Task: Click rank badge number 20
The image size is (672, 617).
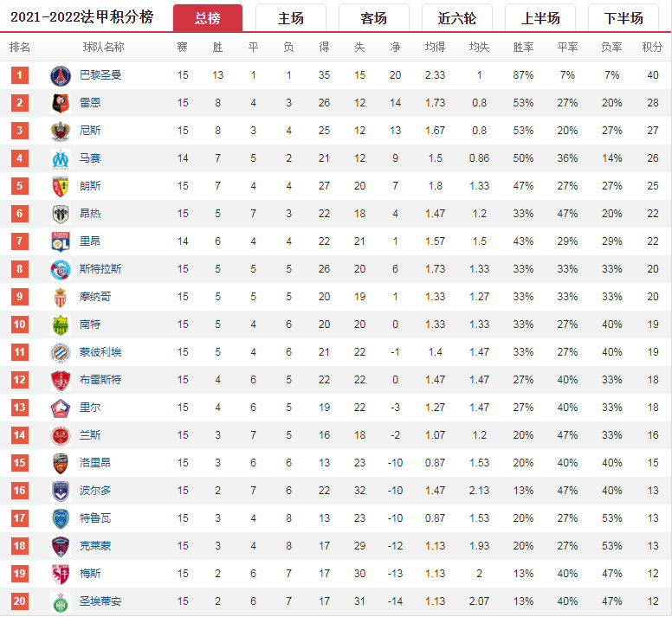Action: [20, 601]
